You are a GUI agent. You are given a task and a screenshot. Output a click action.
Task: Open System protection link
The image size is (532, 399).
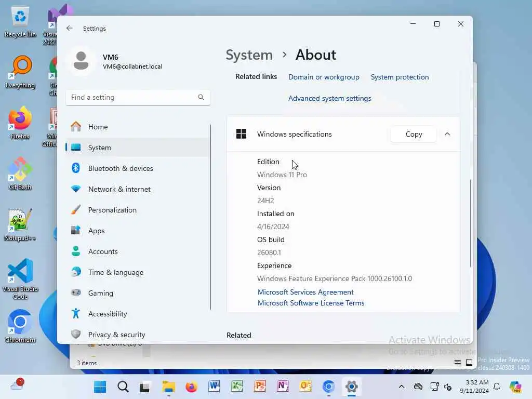tap(400, 77)
